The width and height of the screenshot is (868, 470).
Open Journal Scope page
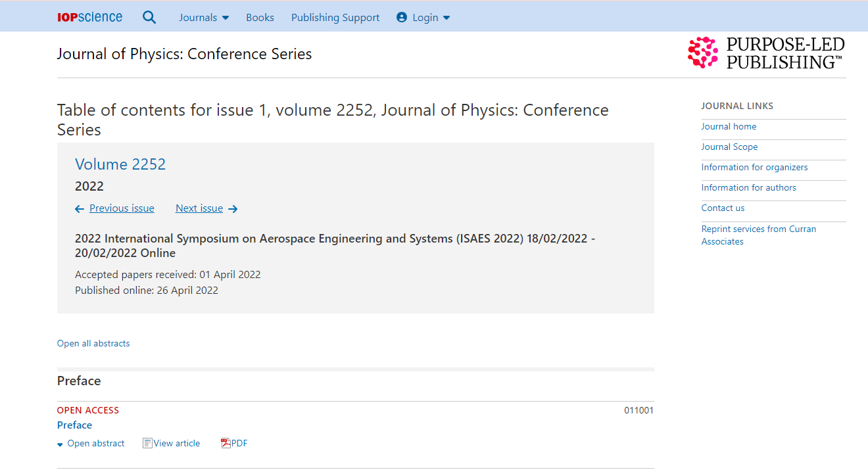click(x=729, y=147)
